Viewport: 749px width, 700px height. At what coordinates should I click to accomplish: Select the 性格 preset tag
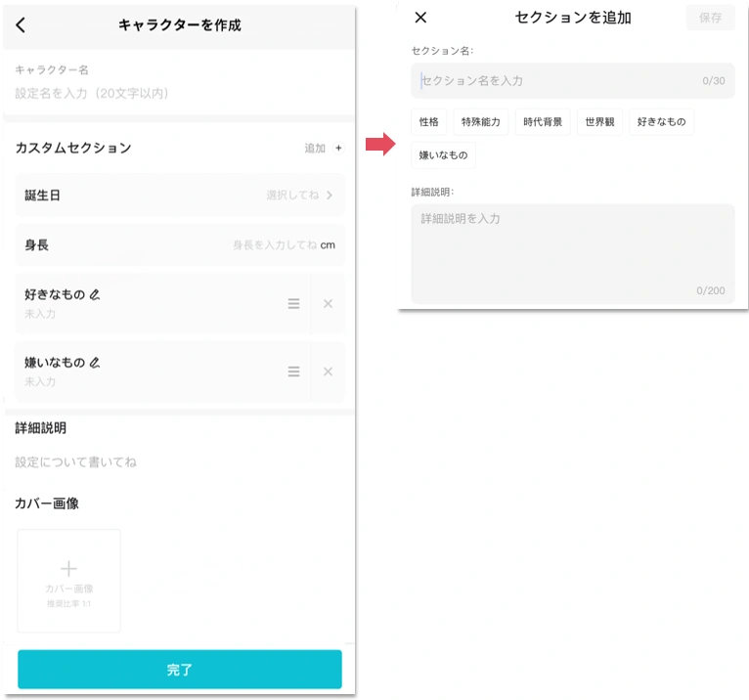click(x=429, y=122)
